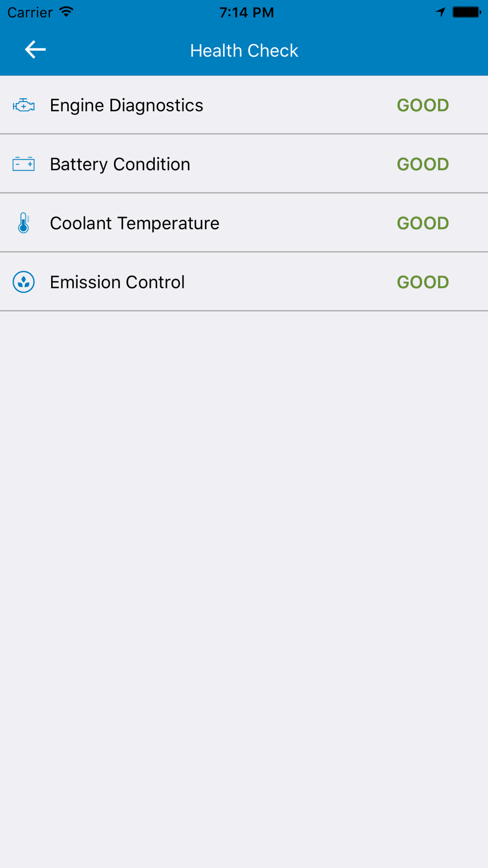This screenshot has height=868, width=488.
Task: Tap the back arrow icon
Action: pos(35,50)
